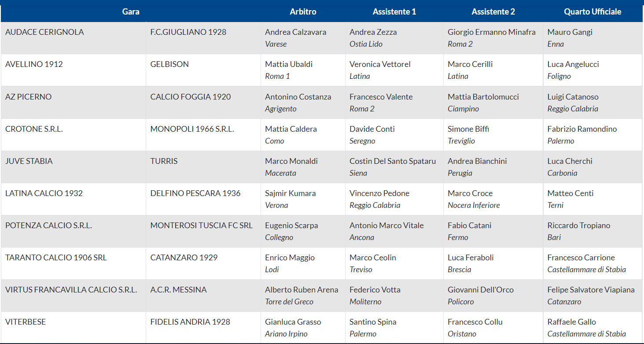Click the JUVE STABIA team cell
This screenshot has width=644, height=344.
29,161
